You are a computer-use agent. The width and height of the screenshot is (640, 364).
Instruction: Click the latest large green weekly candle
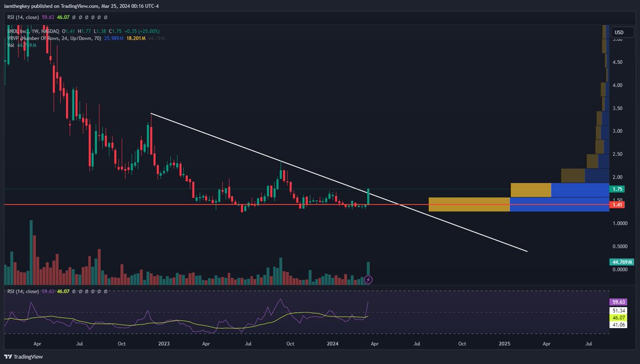[x=369, y=197]
